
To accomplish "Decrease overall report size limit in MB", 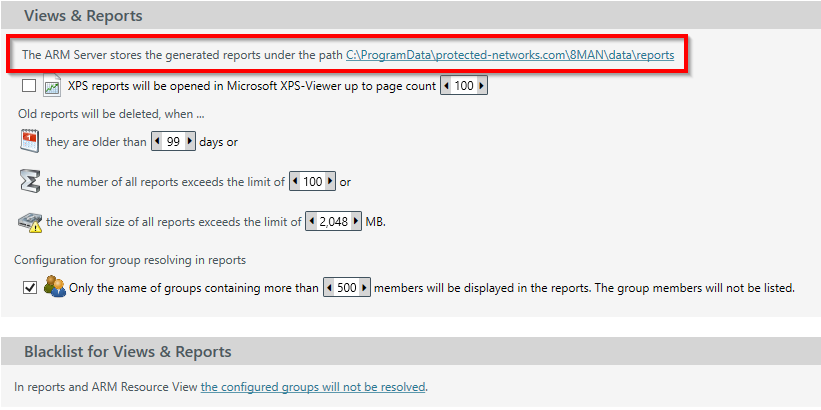I will (310, 222).
